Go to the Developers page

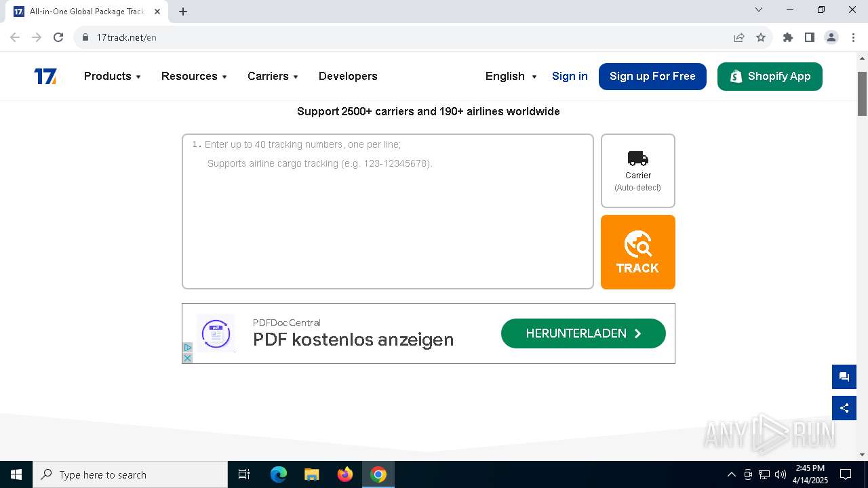(348, 77)
